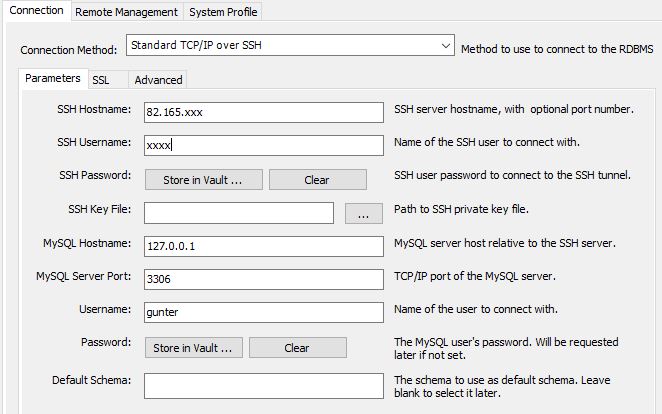Click the SSH Key File path field

click(239, 213)
